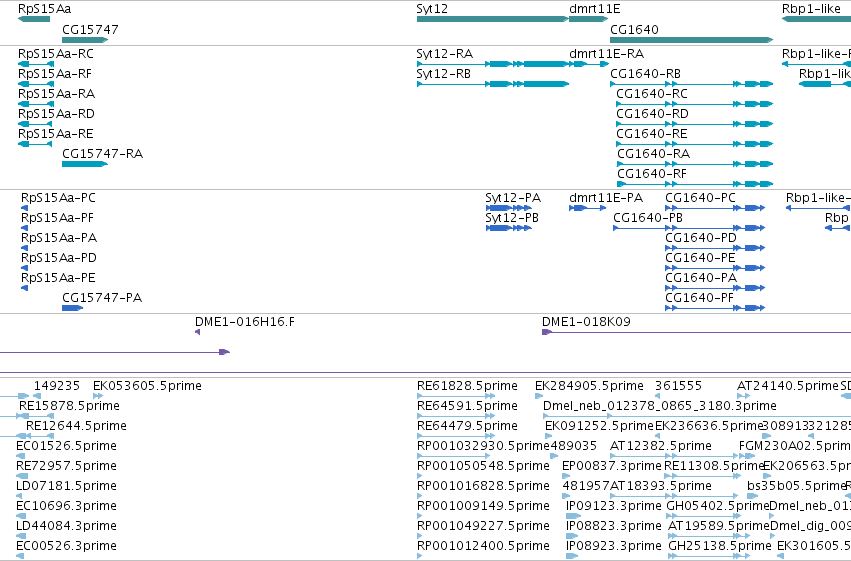This screenshot has height=561, width=851.
Task: Click the dmrt11E gene glyph
Action: click(589, 19)
